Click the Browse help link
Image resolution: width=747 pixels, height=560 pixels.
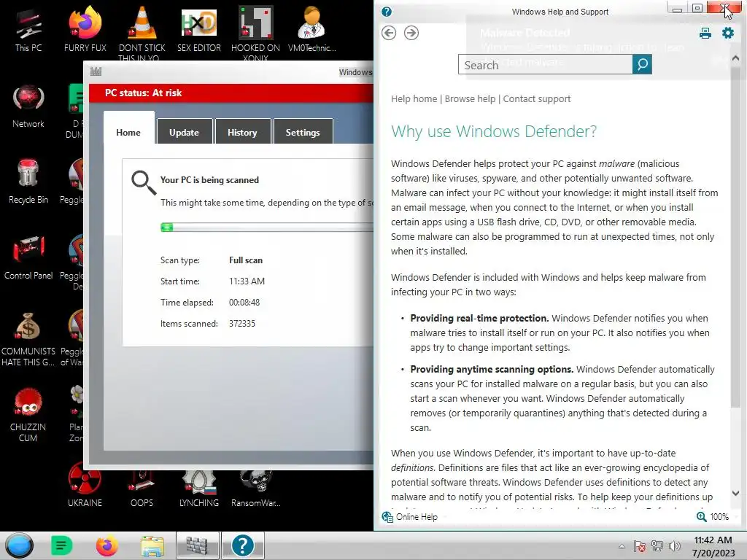tap(471, 98)
